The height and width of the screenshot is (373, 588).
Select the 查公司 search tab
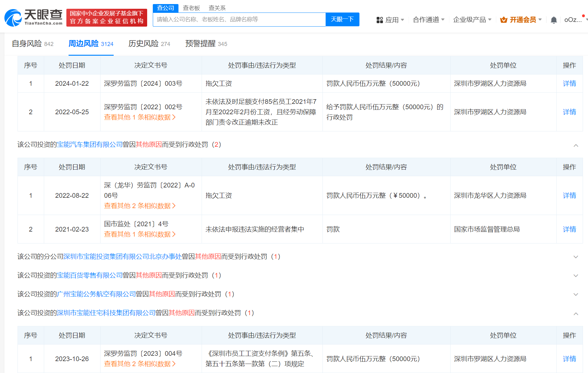166,8
